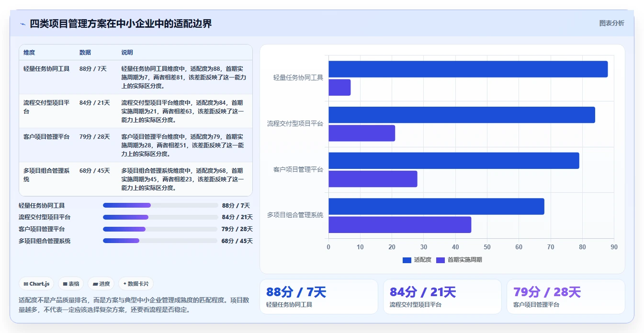Click the 首期实施周期 bar for 多项目组合管理系统
Viewport: 644px width, 333px height.
[400, 225]
